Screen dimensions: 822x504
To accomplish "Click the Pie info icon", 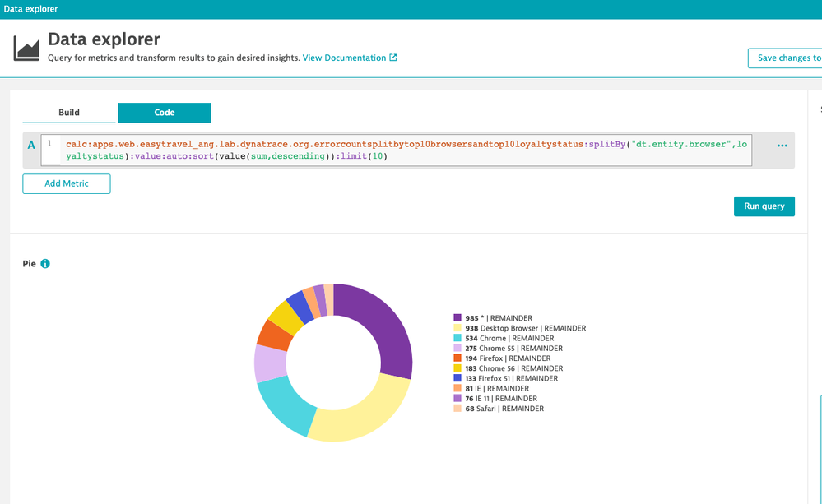I will point(45,264).
